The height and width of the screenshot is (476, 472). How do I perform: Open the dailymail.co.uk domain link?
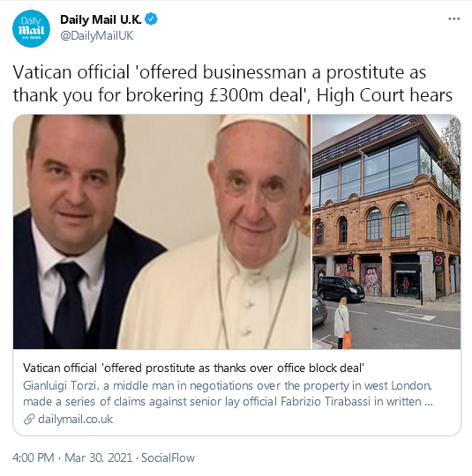(x=75, y=420)
